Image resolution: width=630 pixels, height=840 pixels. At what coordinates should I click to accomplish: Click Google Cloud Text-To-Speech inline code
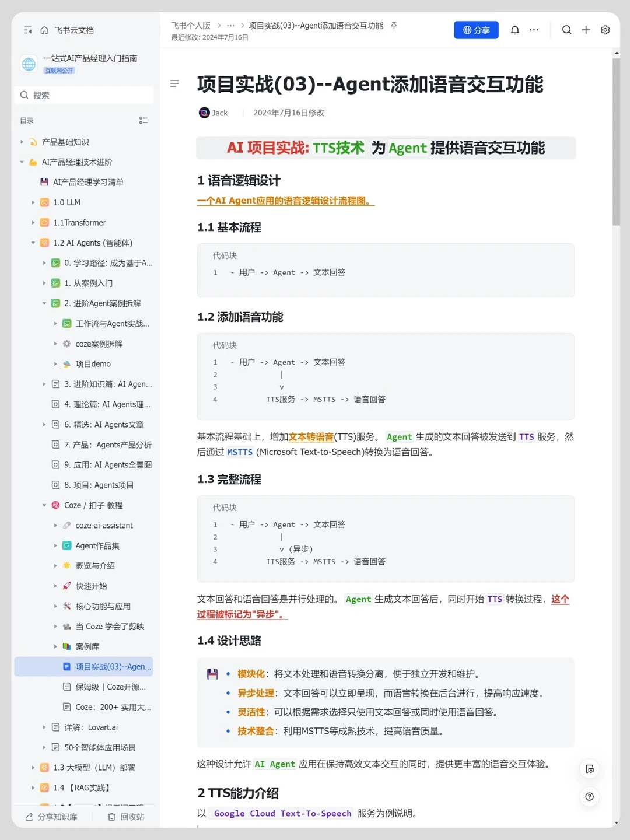(x=282, y=814)
